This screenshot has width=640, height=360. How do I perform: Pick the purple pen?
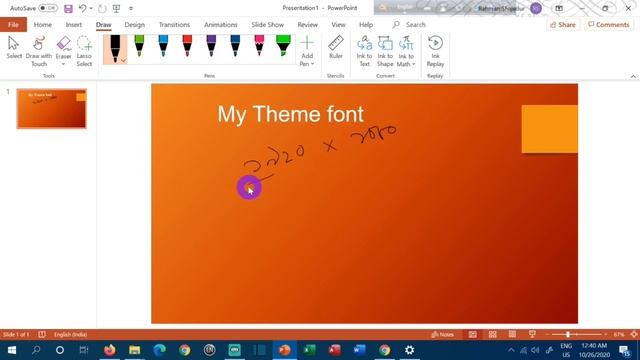point(211,46)
